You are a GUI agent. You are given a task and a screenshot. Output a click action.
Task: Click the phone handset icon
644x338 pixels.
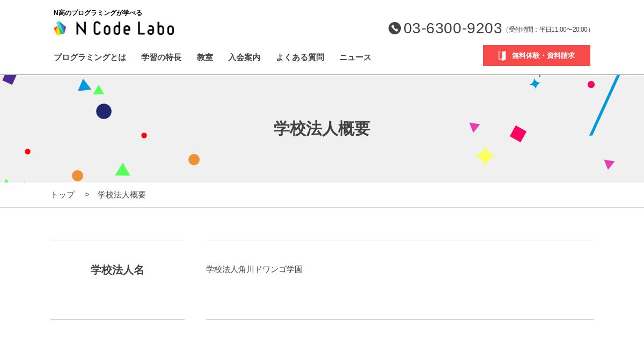click(x=394, y=28)
